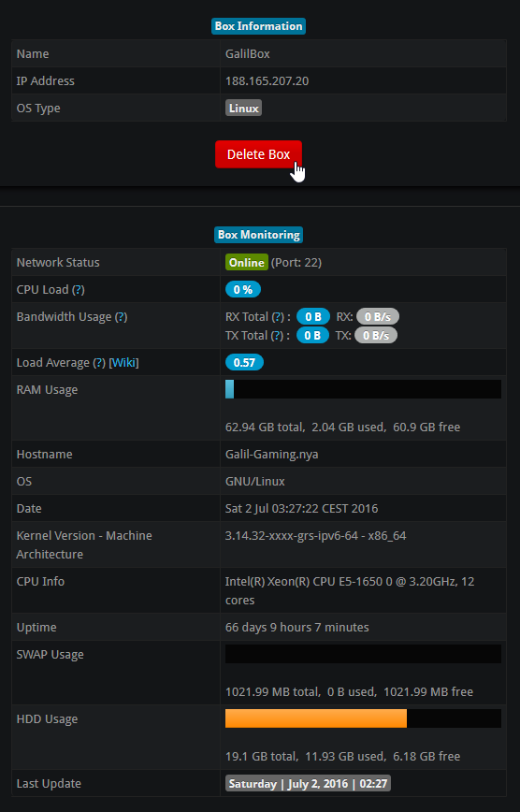This screenshot has height=812, width=520.
Task: Click the RX 0 B/s rate badge
Action: tap(378, 316)
